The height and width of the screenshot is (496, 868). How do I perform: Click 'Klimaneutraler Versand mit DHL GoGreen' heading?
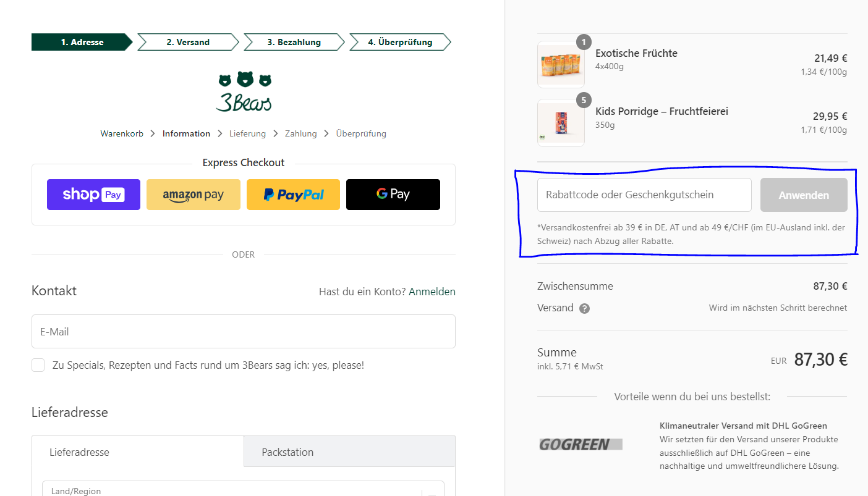[743, 426]
